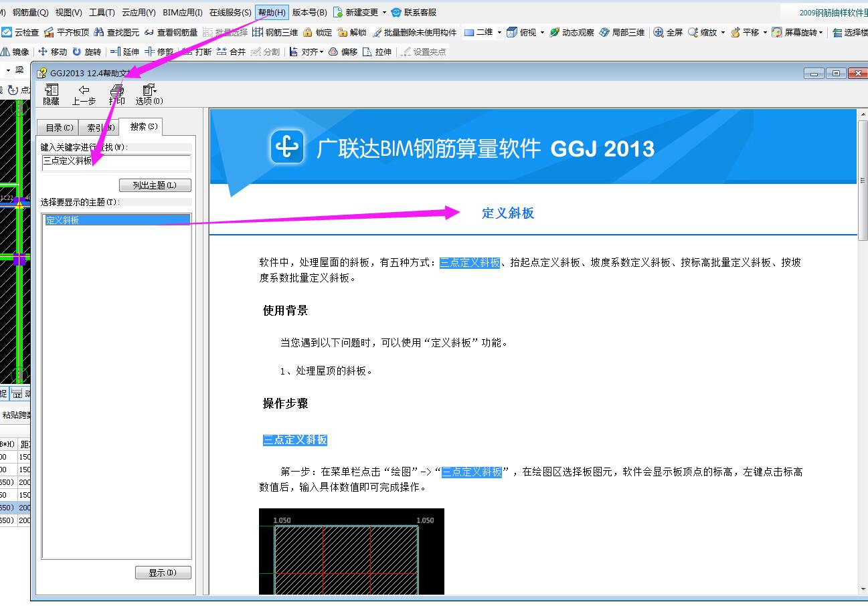Image resolution: width=868 pixels, height=606 pixels.
Task: Click the 平移 pan tool
Action: (745, 32)
